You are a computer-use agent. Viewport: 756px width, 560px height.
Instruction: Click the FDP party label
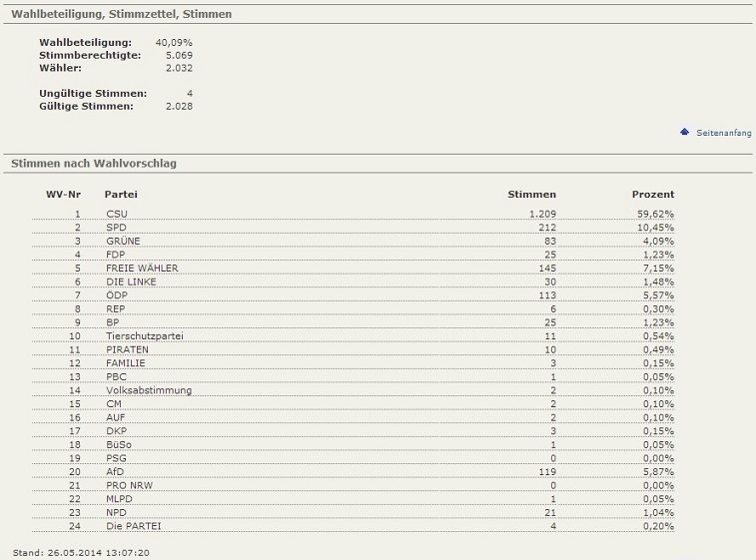pos(116,255)
